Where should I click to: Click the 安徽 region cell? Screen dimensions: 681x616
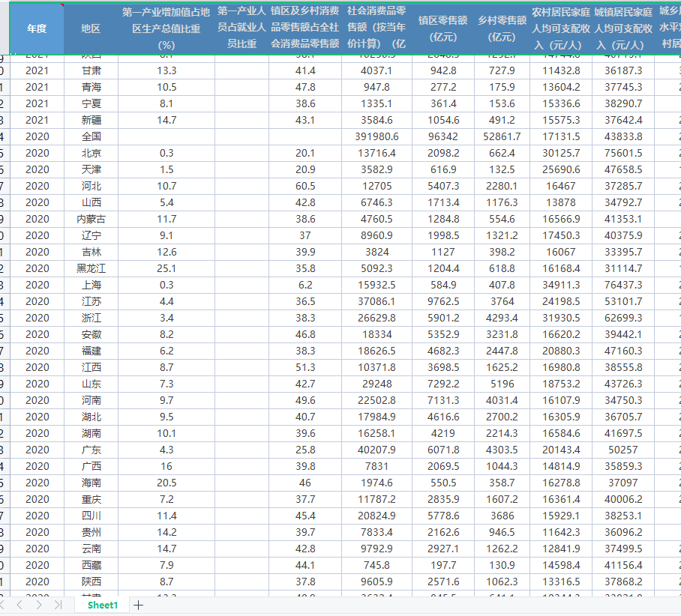pos(91,335)
